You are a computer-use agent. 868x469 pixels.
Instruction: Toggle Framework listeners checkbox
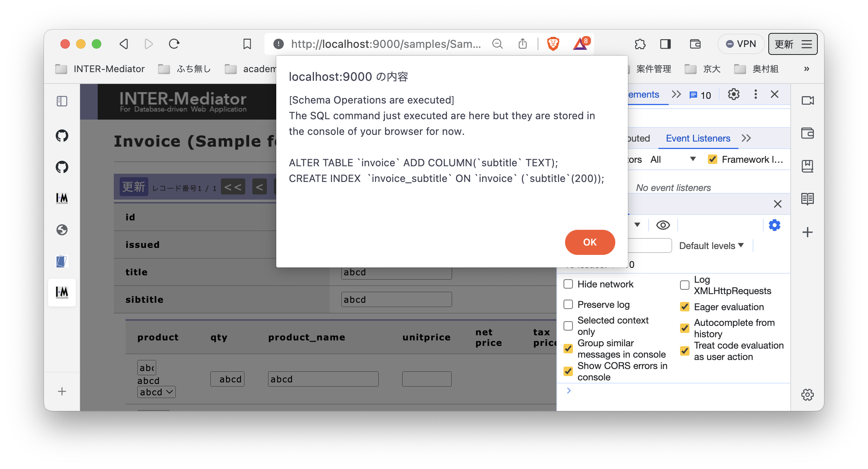click(713, 159)
